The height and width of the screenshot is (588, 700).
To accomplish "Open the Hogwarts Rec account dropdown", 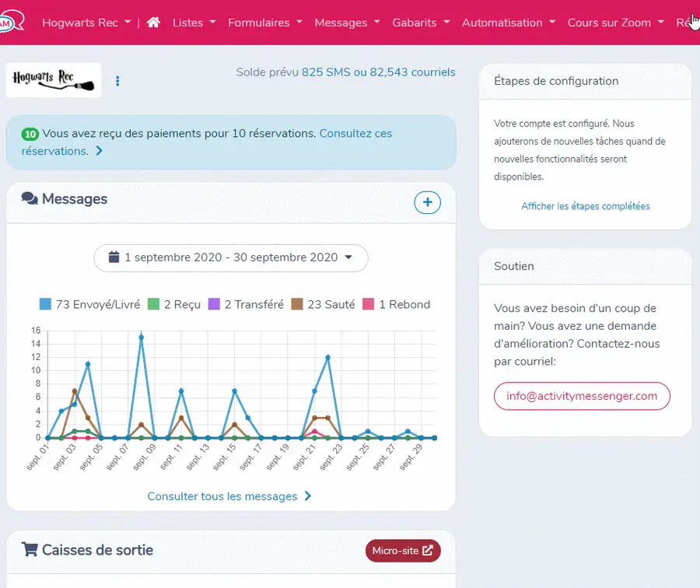I will 86,23.
